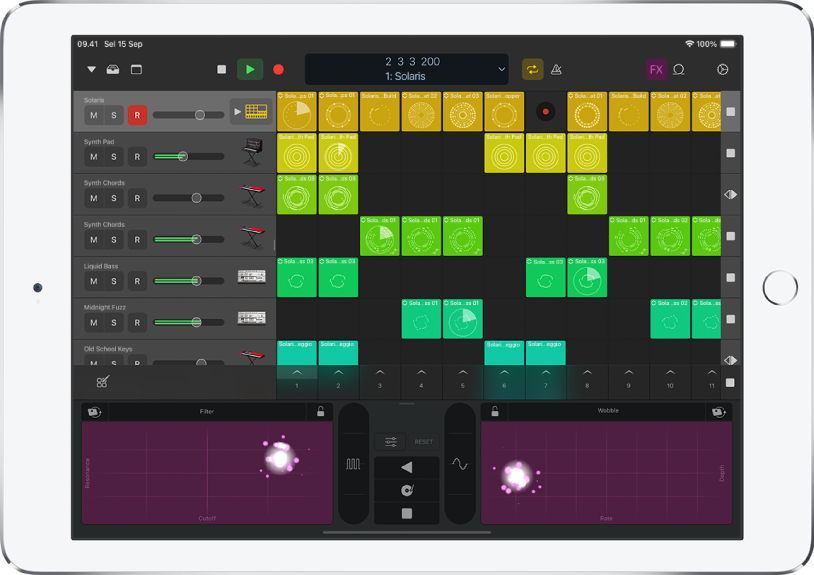Stop the Solaris row with its square button

tap(730, 112)
